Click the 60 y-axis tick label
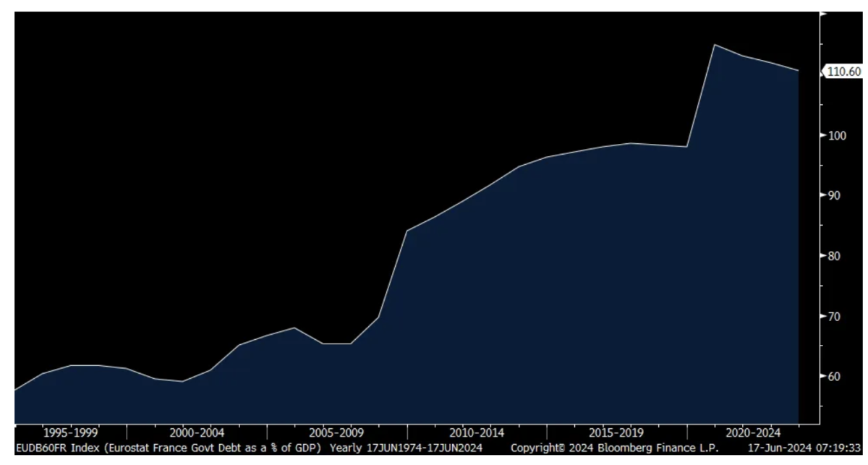This screenshot has width=868, height=465. 834,376
